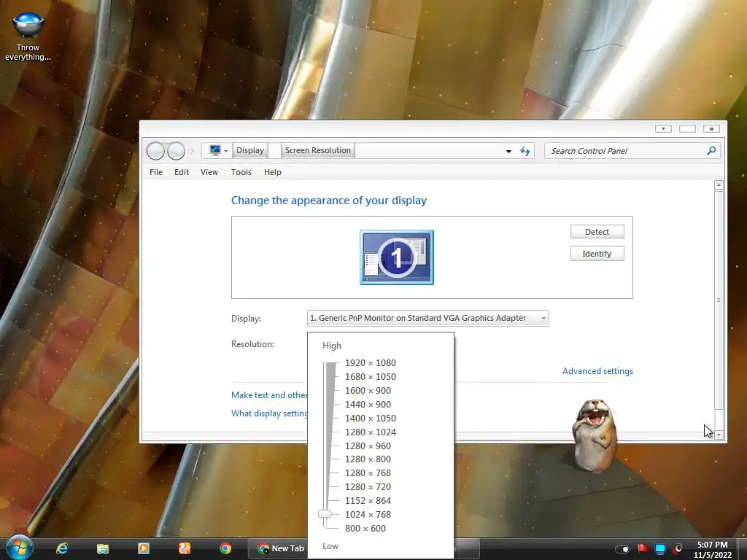Open 'What display settings' help link
This screenshot has width=747, height=560.
click(x=269, y=413)
